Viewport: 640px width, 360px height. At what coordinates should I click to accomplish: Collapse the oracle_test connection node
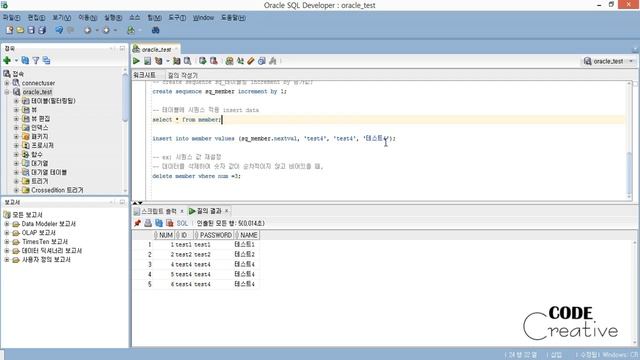(7, 92)
